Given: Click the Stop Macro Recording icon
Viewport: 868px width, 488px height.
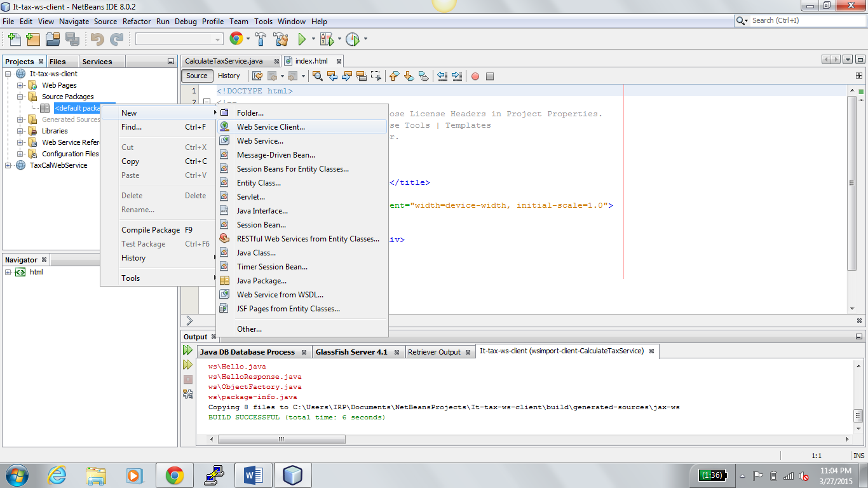Looking at the screenshot, I should pyautogui.click(x=490, y=76).
